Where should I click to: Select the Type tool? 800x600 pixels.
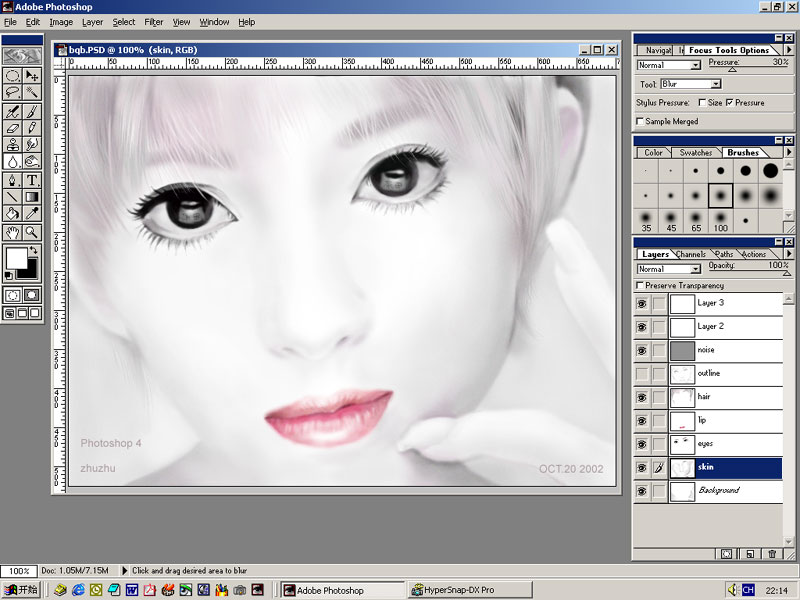coord(32,180)
